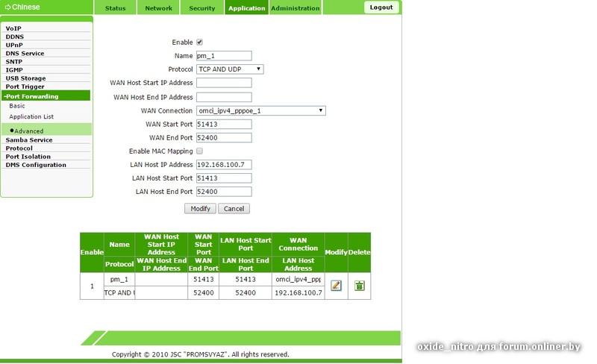Image resolution: width=597 pixels, height=364 pixels.
Task: Click the Modify button
Action: (200, 209)
